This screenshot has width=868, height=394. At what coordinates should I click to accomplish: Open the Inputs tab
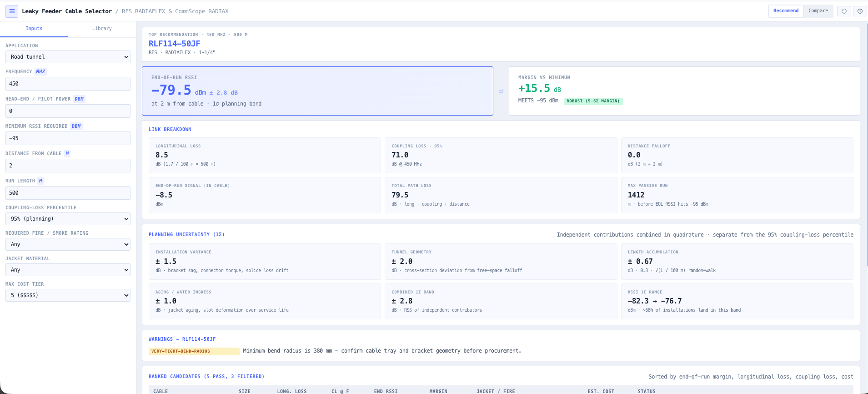[x=34, y=29]
